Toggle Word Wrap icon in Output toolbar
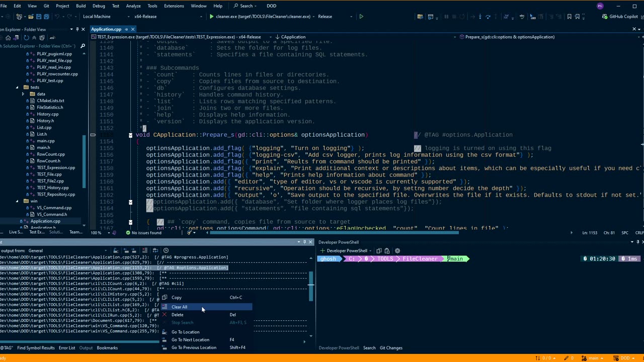 pyautogui.click(x=155, y=250)
